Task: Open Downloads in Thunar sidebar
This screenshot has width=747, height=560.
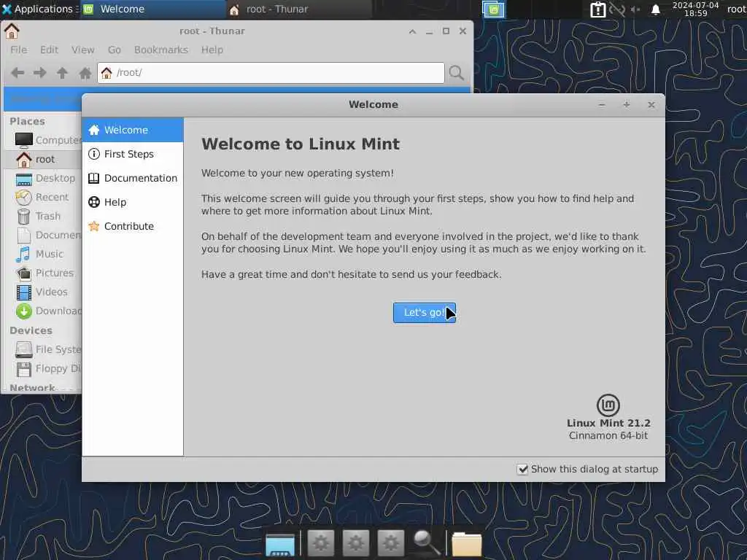Action: point(43,311)
